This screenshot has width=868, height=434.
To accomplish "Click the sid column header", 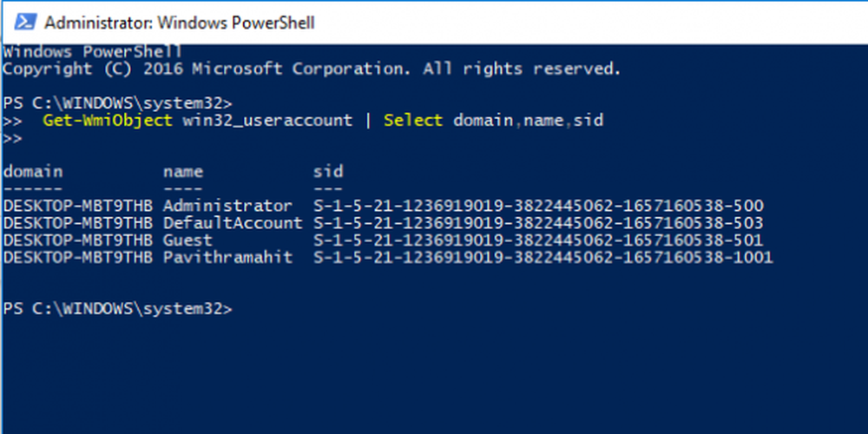I will tap(328, 172).
